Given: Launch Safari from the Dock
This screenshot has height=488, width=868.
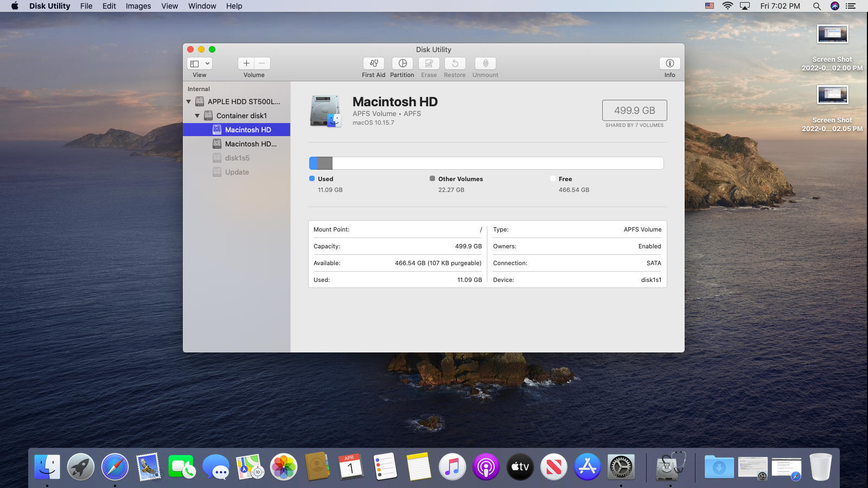Looking at the screenshot, I should click(115, 466).
